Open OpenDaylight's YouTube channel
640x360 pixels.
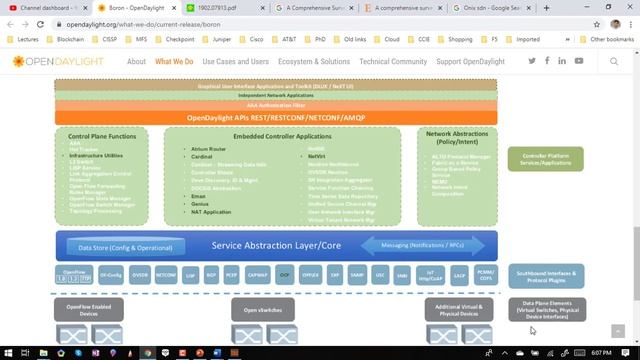pos(579,61)
